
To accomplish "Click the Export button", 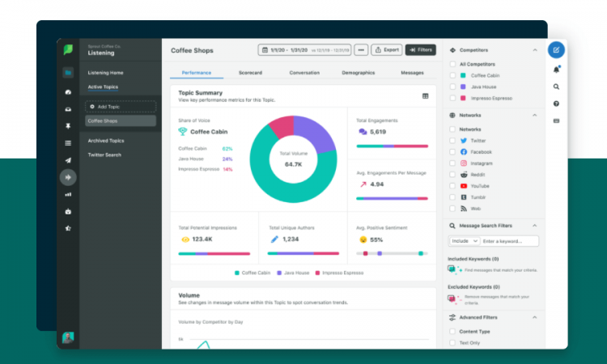I will click(387, 50).
